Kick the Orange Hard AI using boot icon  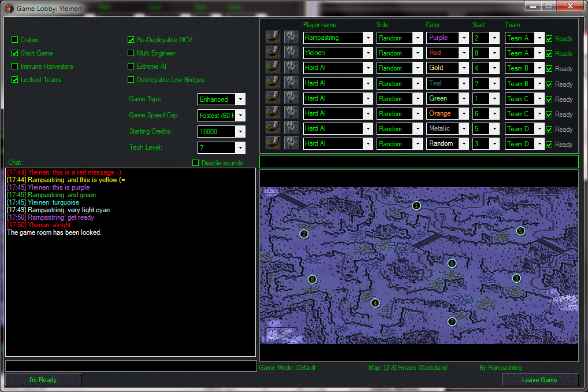[x=273, y=113]
